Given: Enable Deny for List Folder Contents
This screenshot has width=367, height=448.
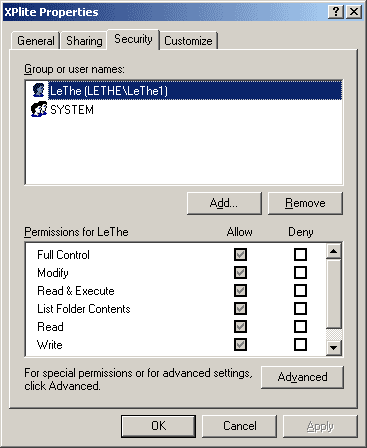Looking at the screenshot, I should (x=300, y=308).
